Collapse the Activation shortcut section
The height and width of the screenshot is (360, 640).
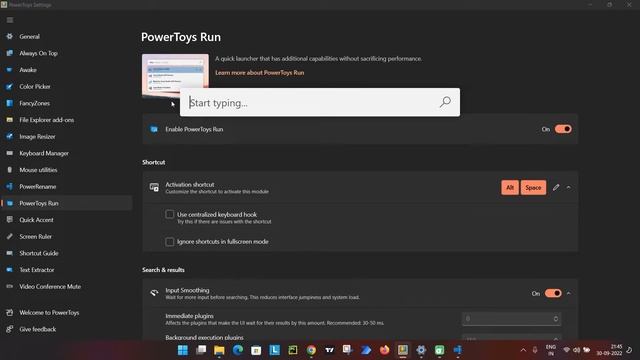(x=569, y=187)
